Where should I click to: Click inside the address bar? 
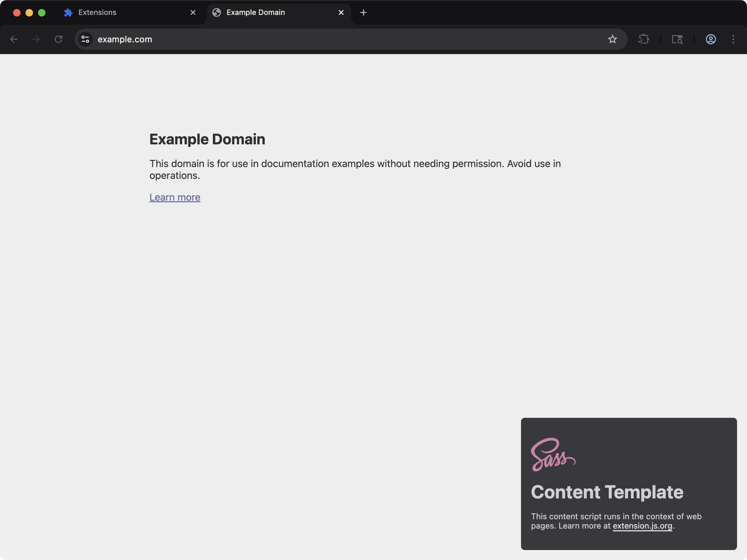[x=236, y=39]
